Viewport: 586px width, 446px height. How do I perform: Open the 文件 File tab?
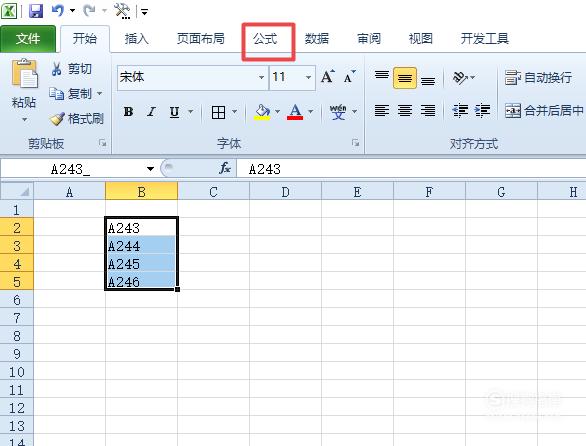click(28, 39)
